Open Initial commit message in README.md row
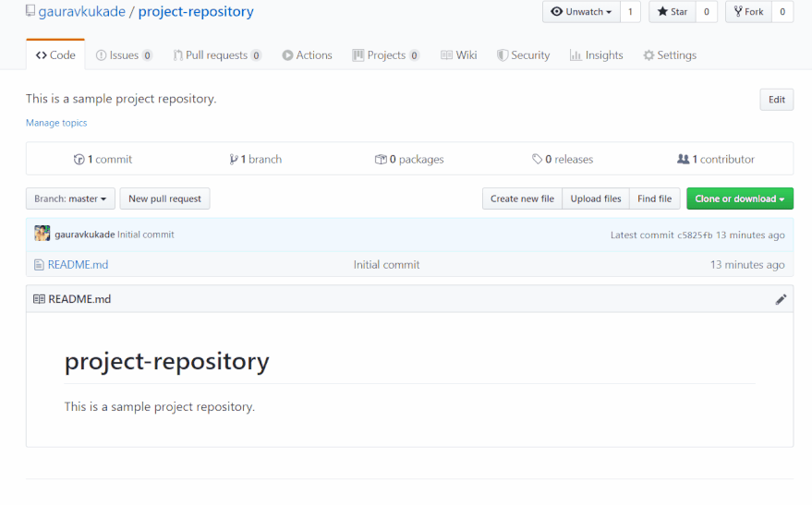812x505 pixels. click(386, 264)
